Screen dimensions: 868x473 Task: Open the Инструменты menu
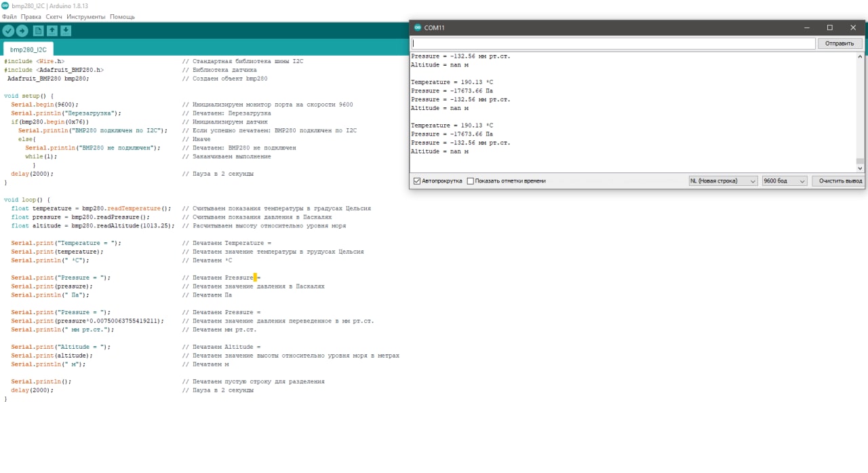tap(86, 16)
